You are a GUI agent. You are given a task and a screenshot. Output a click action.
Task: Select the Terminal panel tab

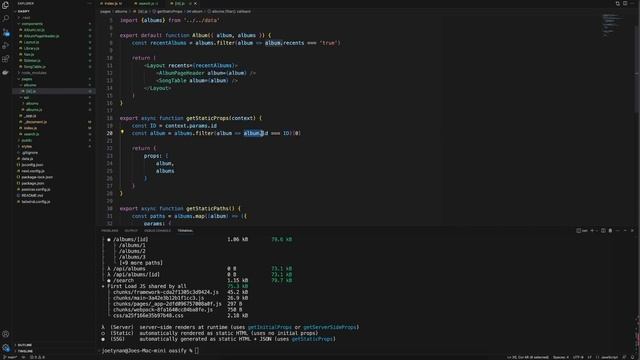(185, 231)
